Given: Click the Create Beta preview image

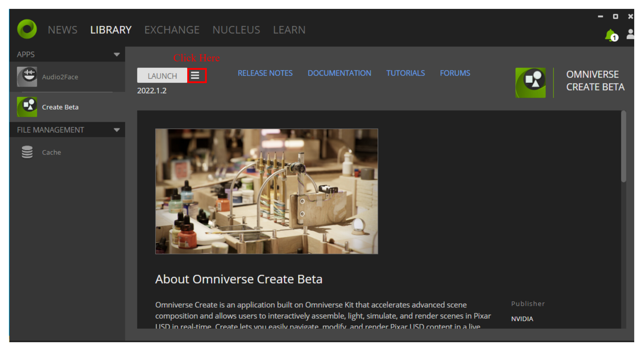Looking at the screenshot, I should coord(266,191).
